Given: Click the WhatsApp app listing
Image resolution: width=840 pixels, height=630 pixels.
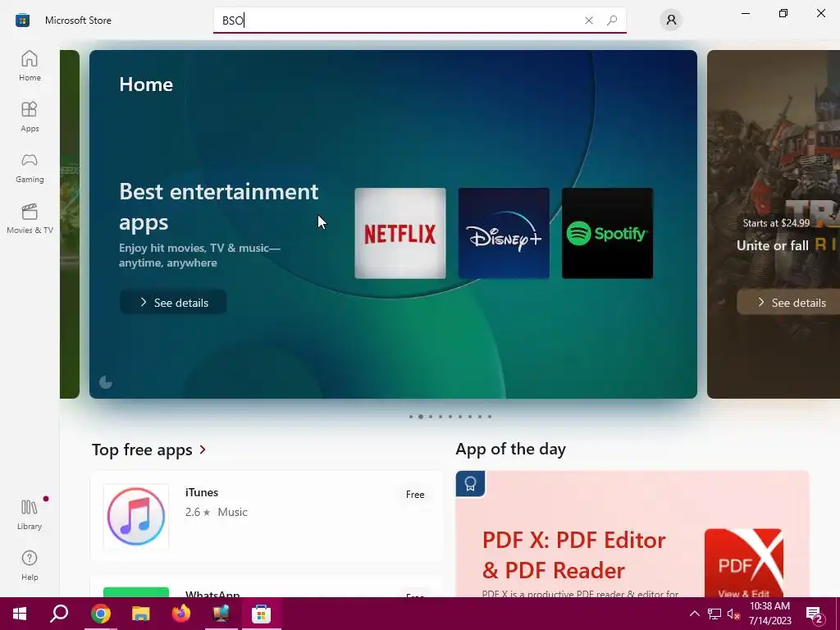Looking at the screenshot, I should 267,587.
